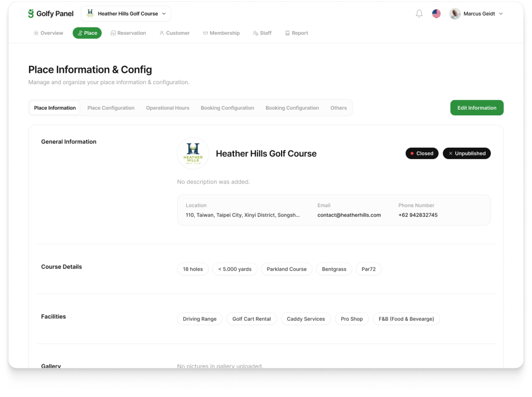The height and width of the screenshot is (397, 532).
Task: Click the F&B (Food & Bevearge) tag
Action: 406,319
